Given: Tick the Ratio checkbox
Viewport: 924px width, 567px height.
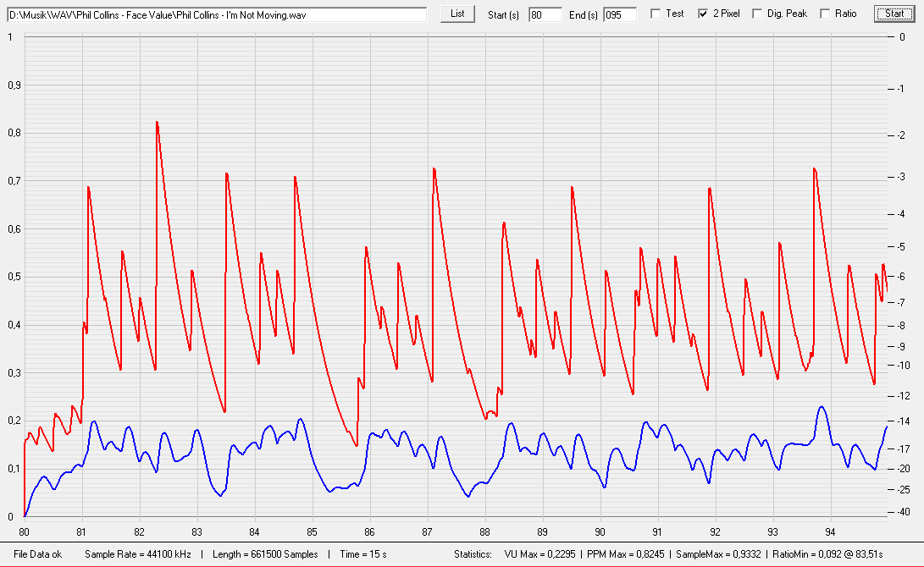Looking at the screenshot, I should pos(825,14).
